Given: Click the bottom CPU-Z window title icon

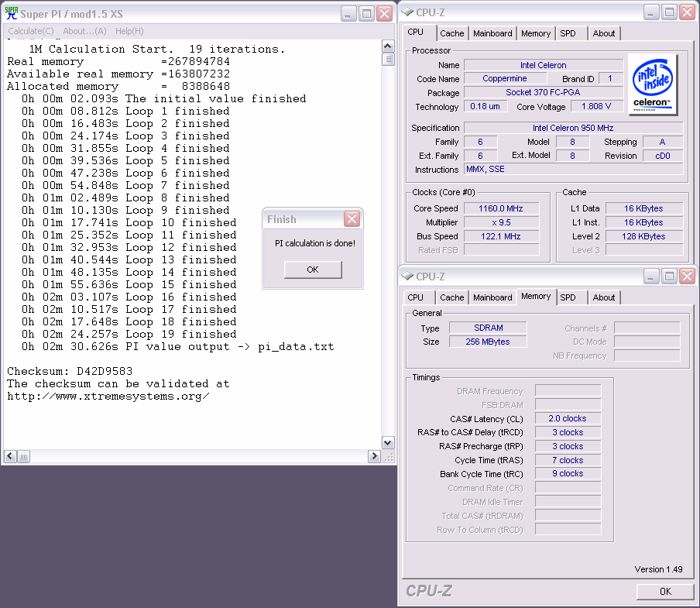Looking at the screenshot, I should (407, 276).
